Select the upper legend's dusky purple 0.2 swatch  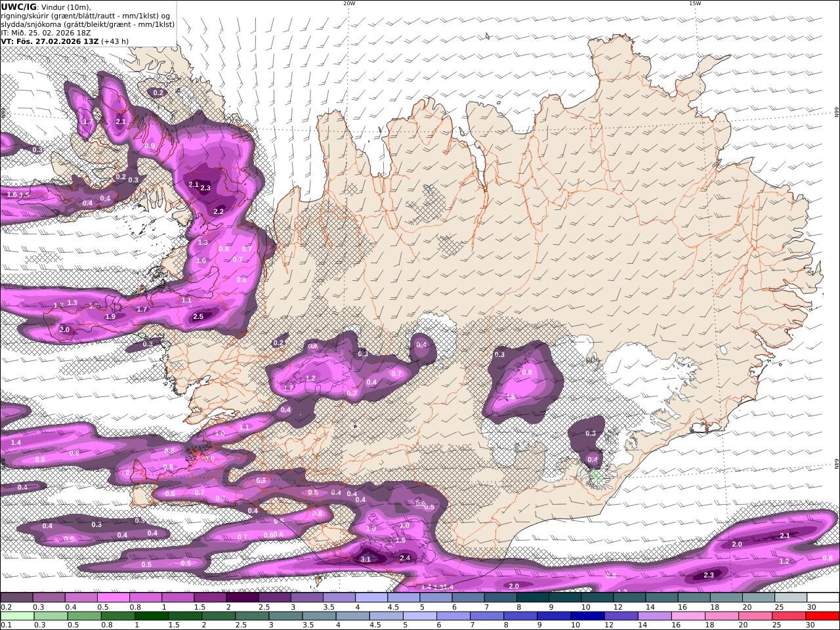pyautogui.click(x=16, y=598)
